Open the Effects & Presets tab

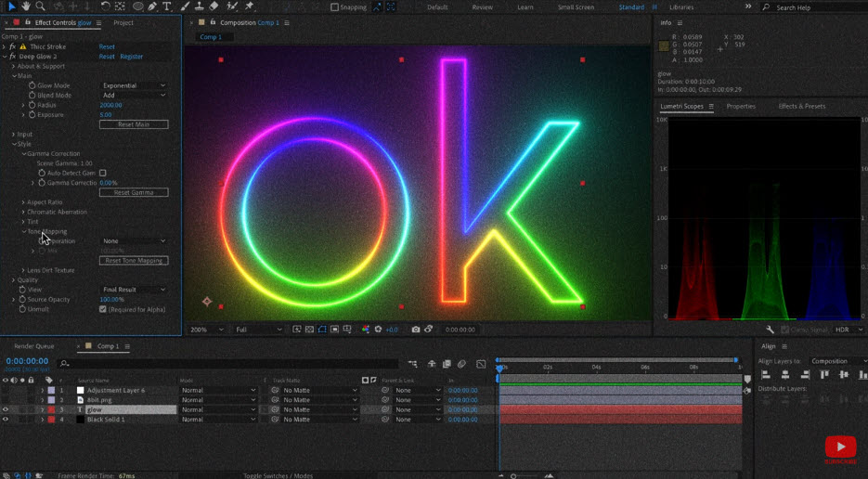[801, 107]
